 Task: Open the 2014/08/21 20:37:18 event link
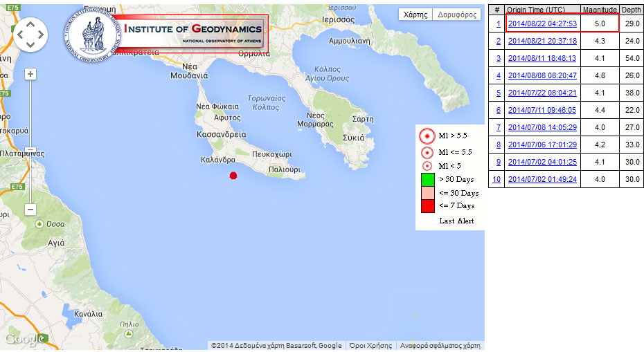[542, 41]
